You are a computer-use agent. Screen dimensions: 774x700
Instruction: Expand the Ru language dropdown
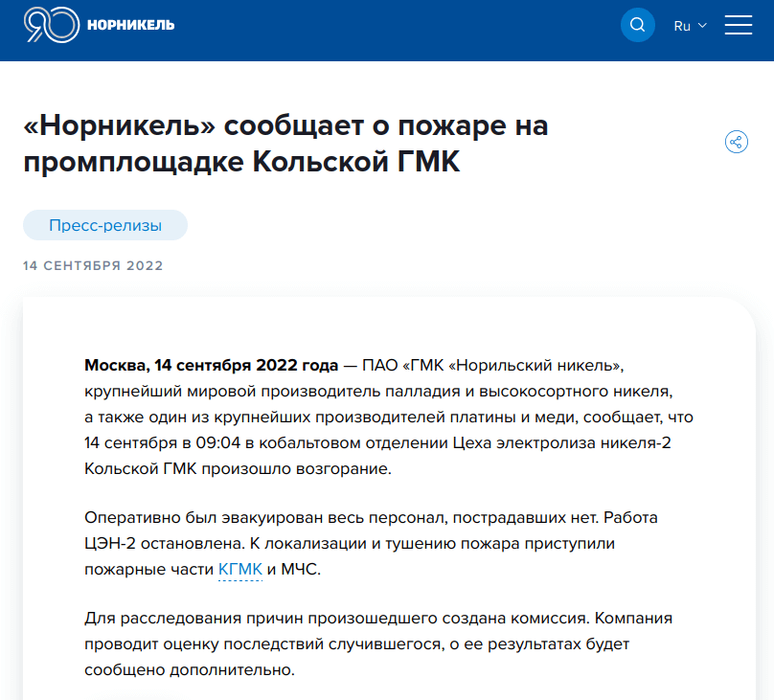(690, 26)
